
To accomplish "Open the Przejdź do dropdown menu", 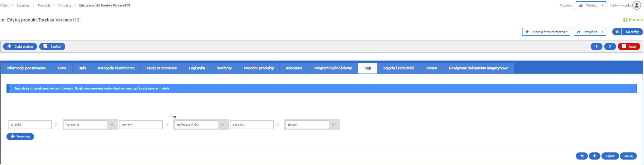I will coord(590,32).
